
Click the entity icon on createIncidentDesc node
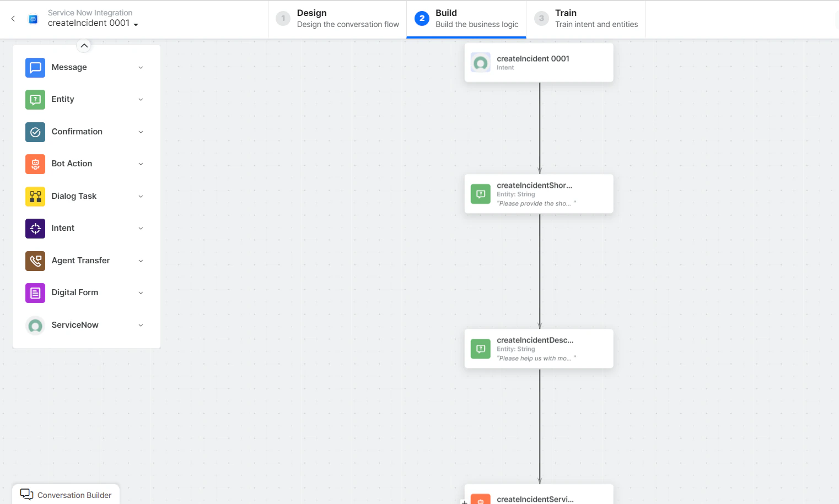coord(480,348)
